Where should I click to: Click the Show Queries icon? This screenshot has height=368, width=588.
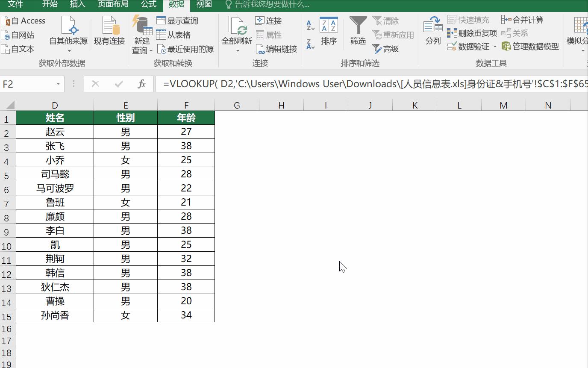point(161,21)
